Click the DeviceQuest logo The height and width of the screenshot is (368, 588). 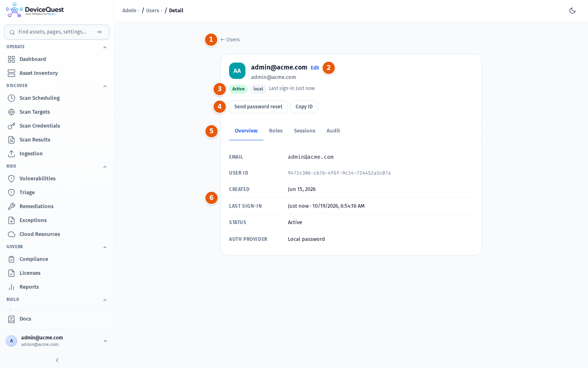click(35, 10)
